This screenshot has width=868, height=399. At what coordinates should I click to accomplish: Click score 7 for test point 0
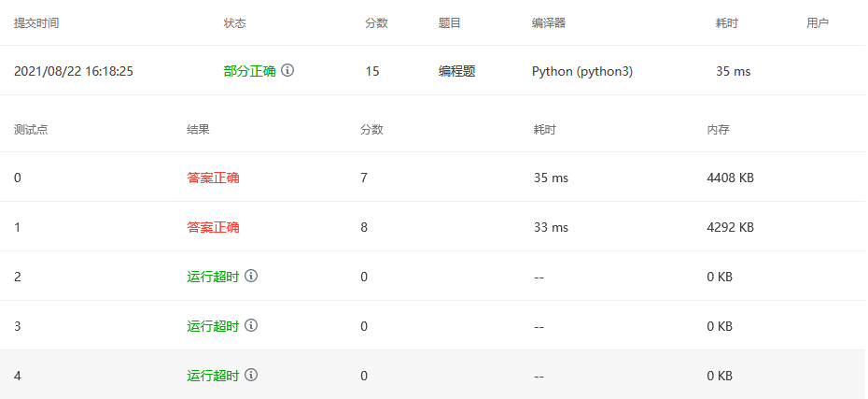pos(364,178)
